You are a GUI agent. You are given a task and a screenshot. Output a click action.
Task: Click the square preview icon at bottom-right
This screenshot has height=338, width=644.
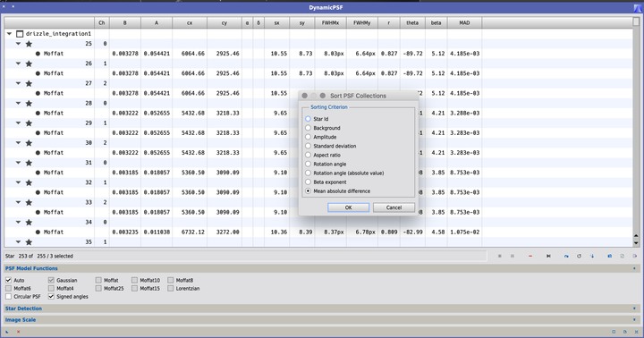614,332
